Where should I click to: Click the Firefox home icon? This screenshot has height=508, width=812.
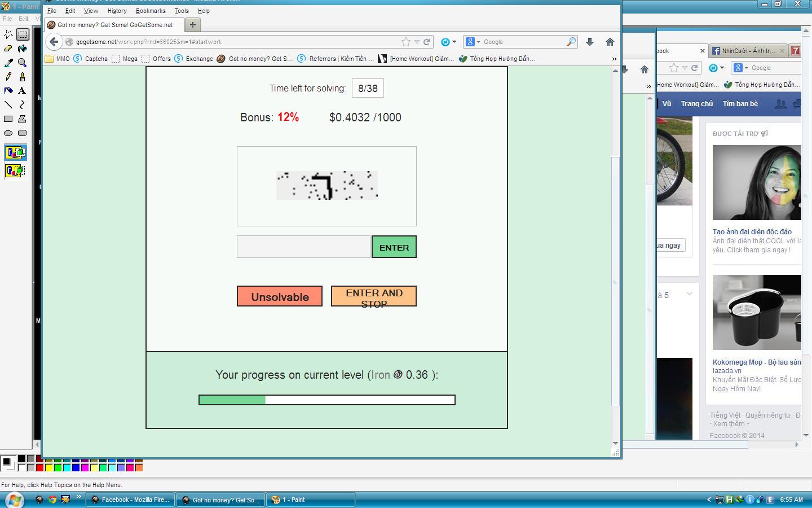[x=610, y=42]
